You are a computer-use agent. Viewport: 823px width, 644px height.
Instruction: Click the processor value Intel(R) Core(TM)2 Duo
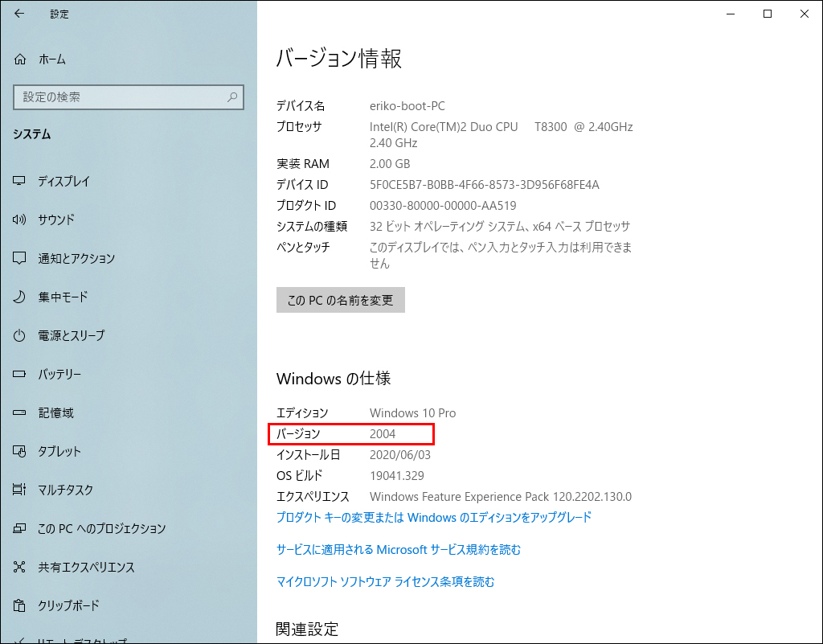(502, 135)
